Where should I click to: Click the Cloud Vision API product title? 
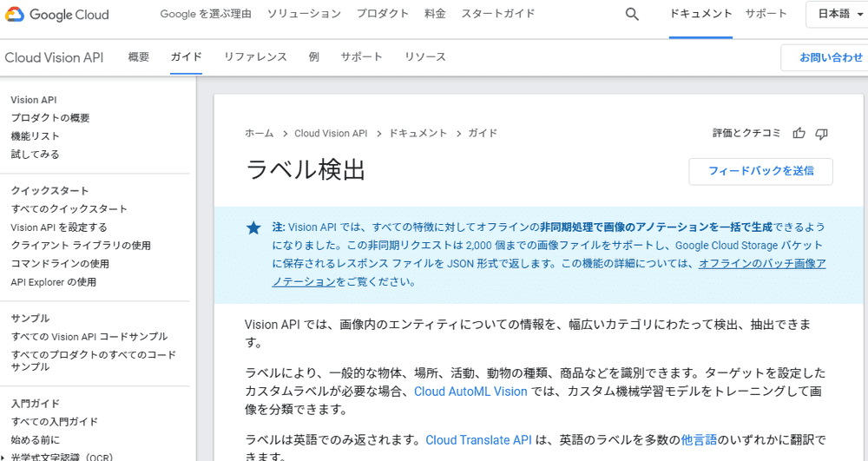54,57
